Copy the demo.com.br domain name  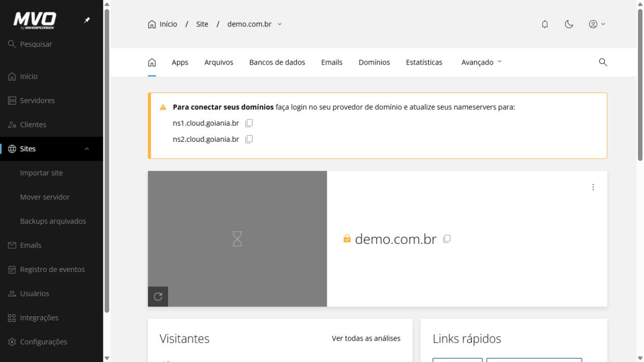pyautogui.click(x=446, y=238)
